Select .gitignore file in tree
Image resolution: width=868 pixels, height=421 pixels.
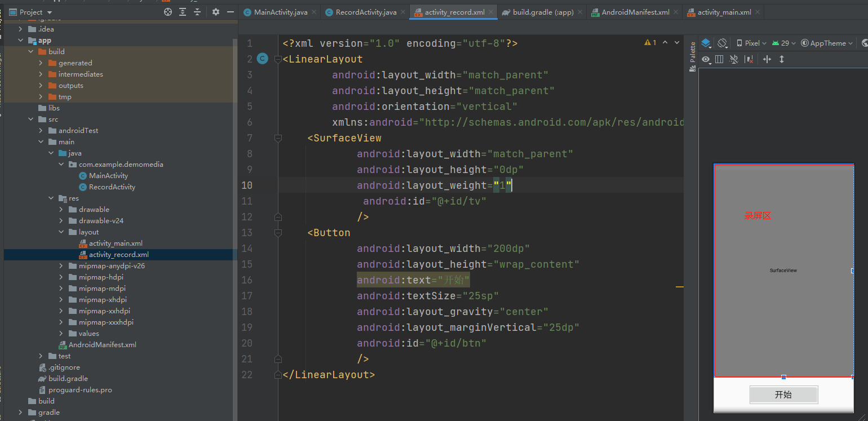pyautogui.click(x=59, y=367)
